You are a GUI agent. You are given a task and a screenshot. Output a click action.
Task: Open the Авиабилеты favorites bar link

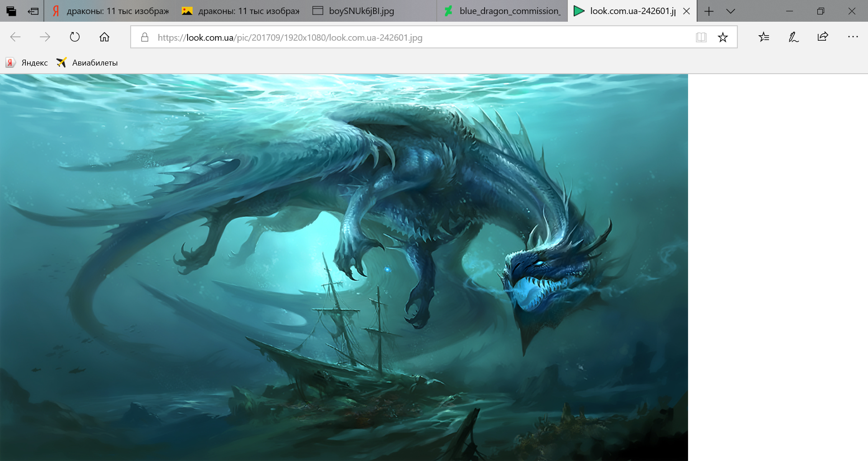[87, 63]
